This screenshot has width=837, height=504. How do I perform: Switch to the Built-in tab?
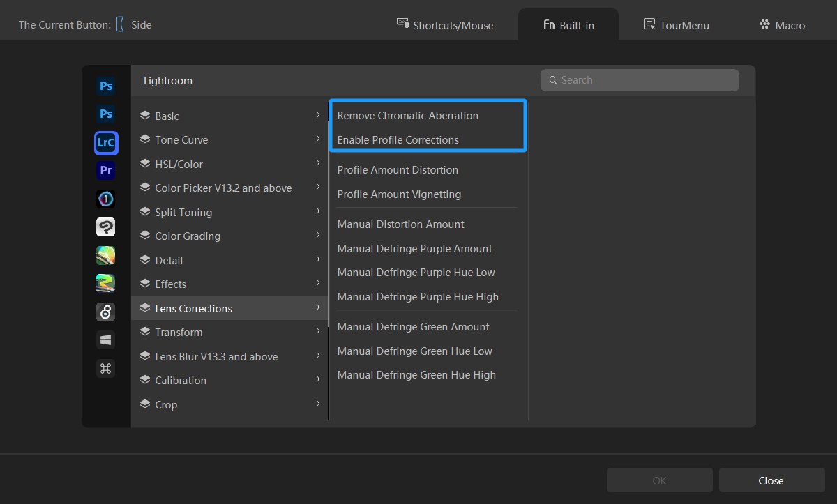click(568, 24)
